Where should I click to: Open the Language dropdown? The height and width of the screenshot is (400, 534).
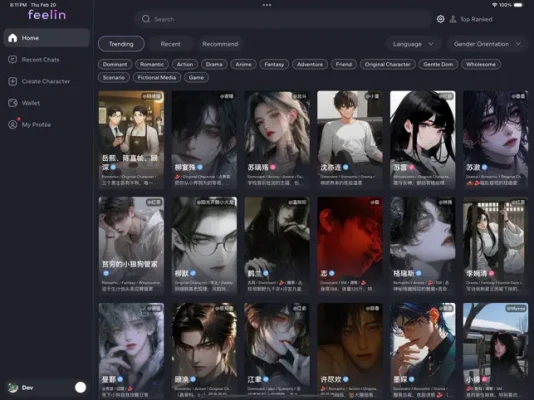tap(413, 44)
